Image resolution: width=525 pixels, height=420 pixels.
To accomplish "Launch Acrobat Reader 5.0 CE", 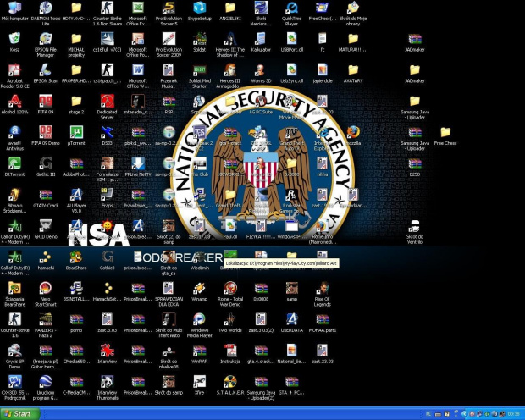I will [14, 70].
